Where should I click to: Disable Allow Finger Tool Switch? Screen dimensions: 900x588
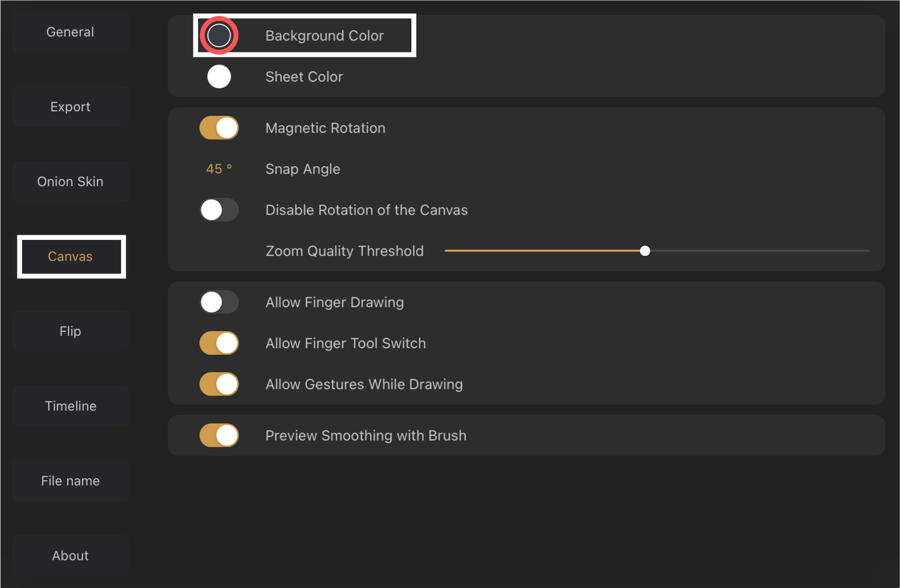(x=219, y=343)
